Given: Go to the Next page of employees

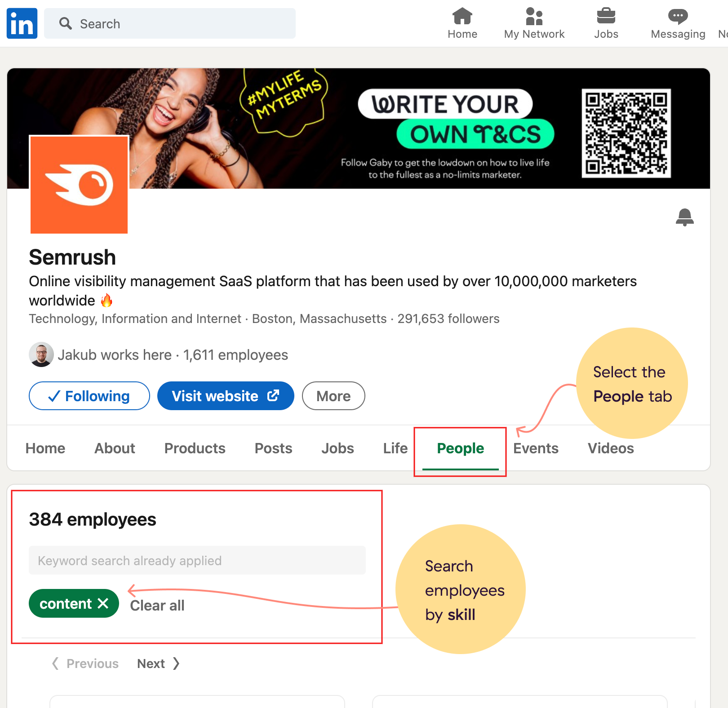Looking at the screenshot, I should (158, 664).
